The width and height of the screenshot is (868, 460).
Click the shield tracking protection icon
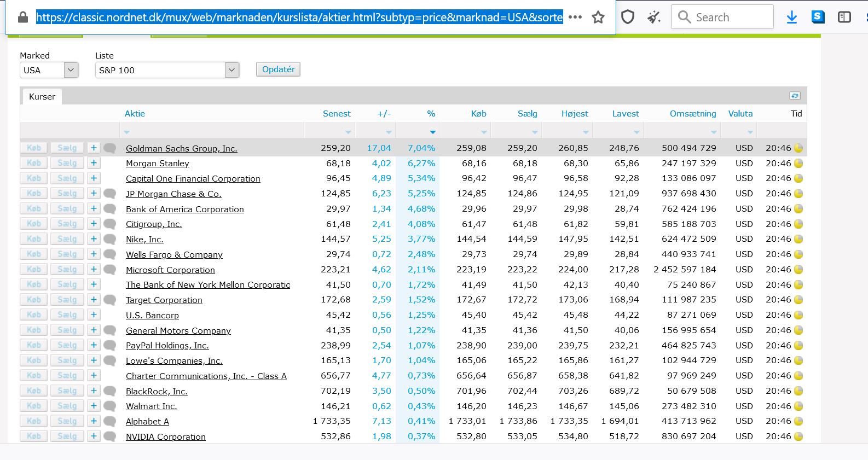pos(628,18)
